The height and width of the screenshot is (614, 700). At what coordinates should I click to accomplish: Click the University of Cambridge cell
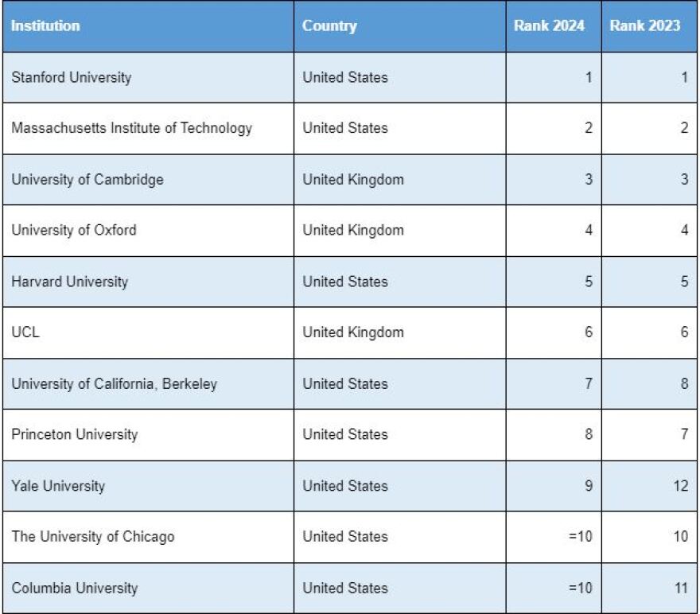click(x=87, y=179)
